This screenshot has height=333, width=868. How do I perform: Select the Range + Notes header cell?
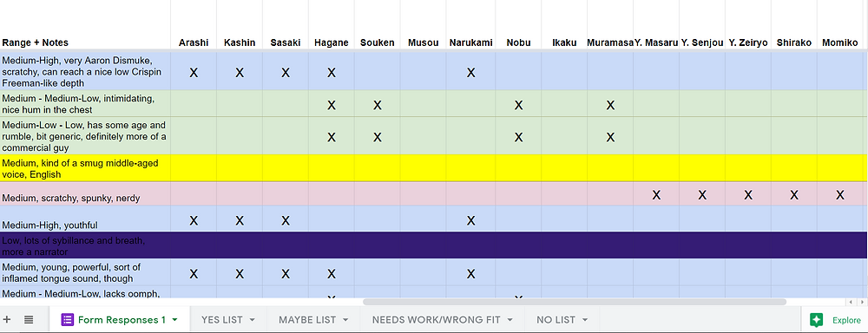point(85,42)
